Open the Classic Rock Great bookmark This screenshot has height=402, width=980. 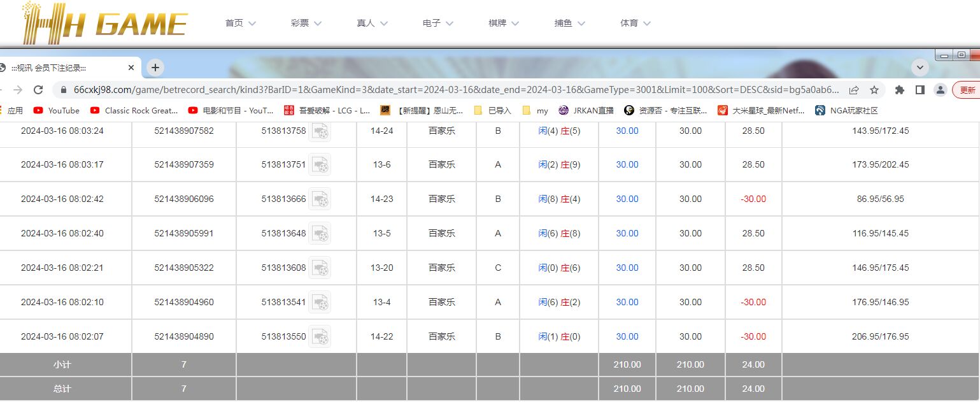pos(134,110)
